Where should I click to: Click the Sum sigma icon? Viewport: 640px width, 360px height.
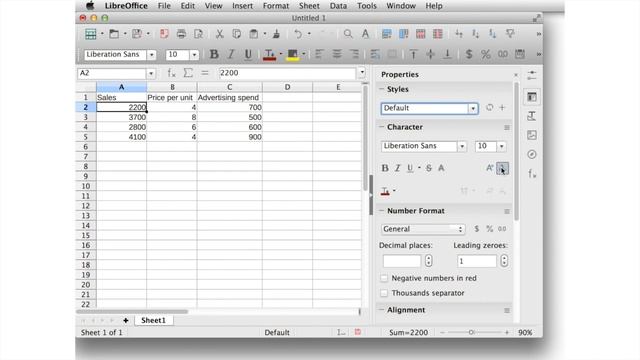[188, 73]
